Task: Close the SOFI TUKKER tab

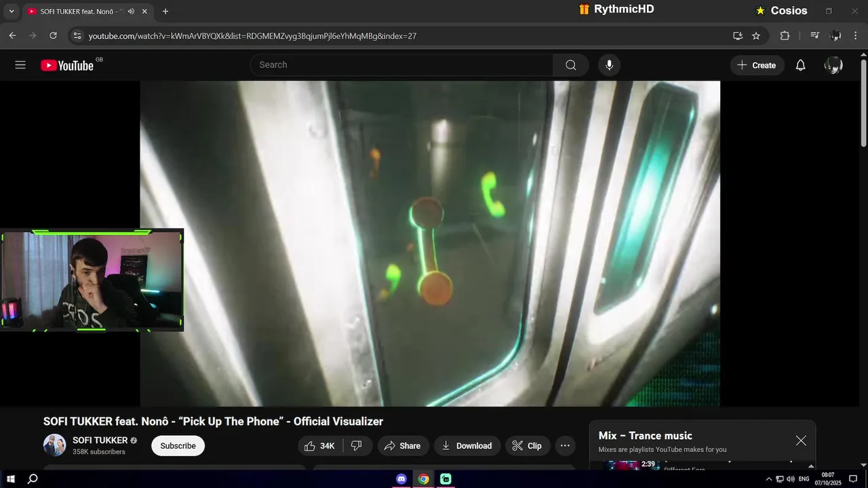Action: click(144, 12)
